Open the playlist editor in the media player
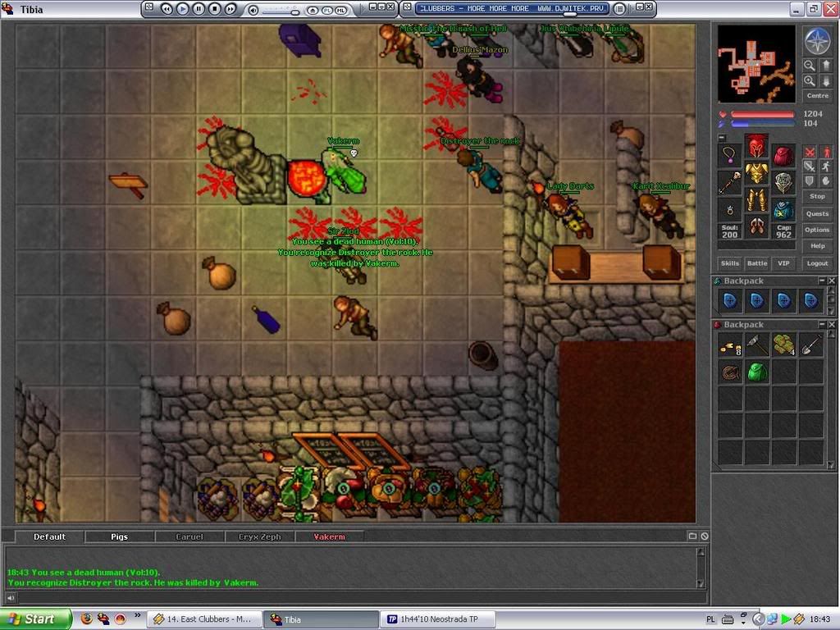840x630 pixels. tap(619, 8)
